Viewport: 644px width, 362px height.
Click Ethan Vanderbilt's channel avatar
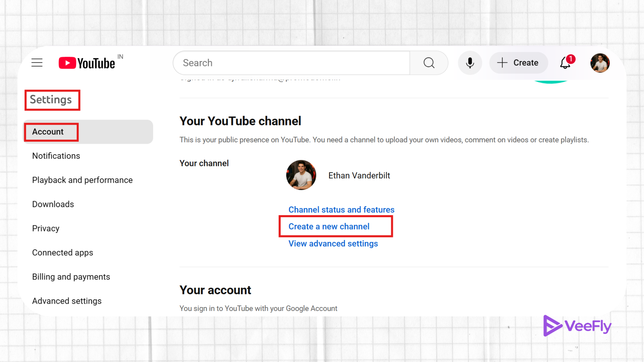tap(301, 175)
